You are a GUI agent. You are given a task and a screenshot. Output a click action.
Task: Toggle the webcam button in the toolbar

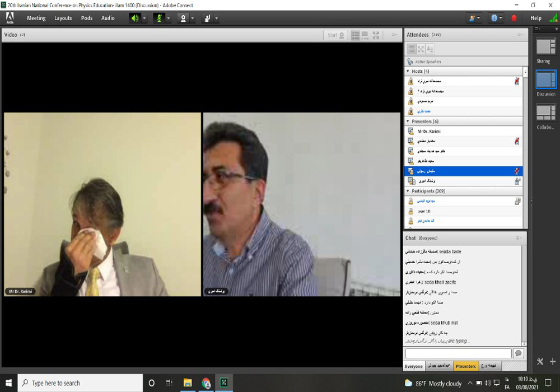pos(183,18)
